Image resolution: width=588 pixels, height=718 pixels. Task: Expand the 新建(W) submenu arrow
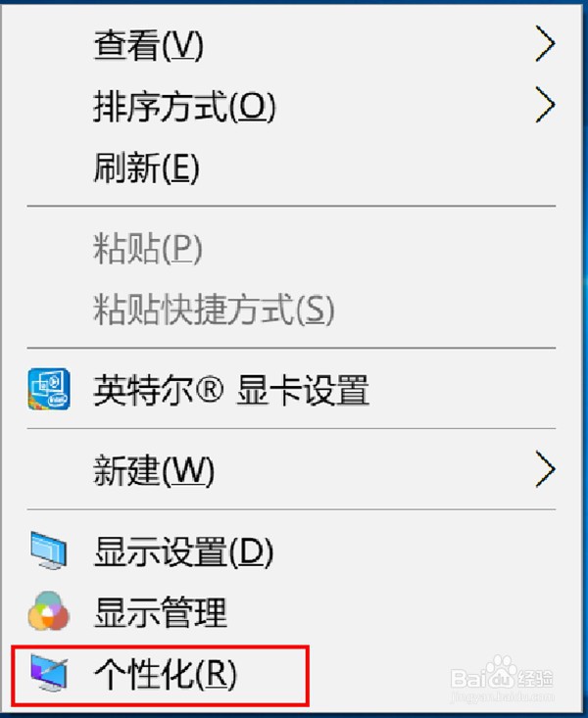coord(545,469)
